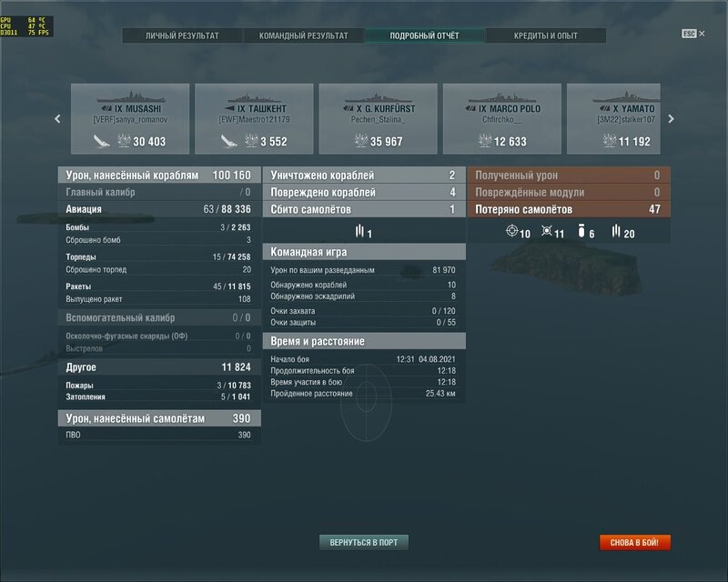Click the Пройденное расстояние row
The image size is (728, 582).
point(364,394)
